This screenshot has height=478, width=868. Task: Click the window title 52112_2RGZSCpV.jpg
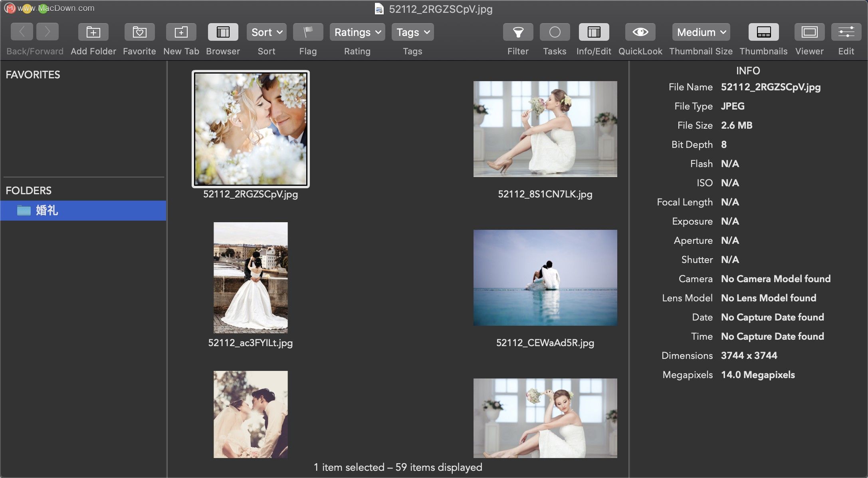click(441, 9)
